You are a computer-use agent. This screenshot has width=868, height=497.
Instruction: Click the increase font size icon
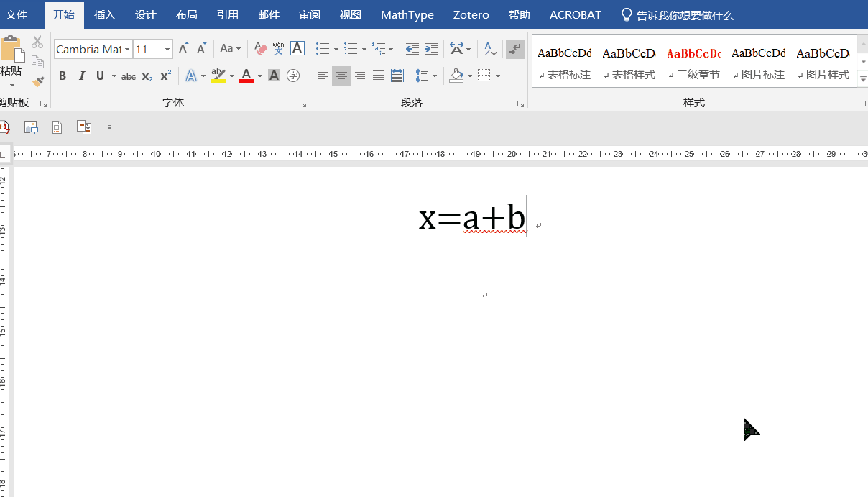(183, 49)
